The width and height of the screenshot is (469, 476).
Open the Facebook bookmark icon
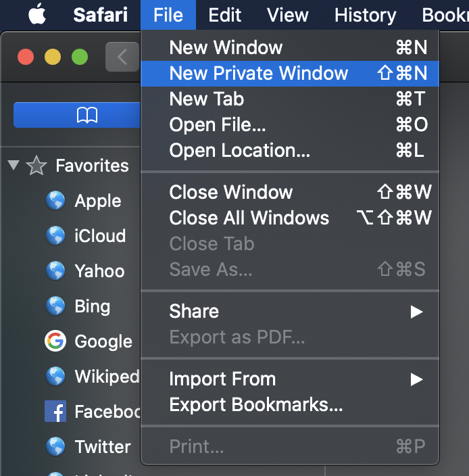tap(55, 411)
